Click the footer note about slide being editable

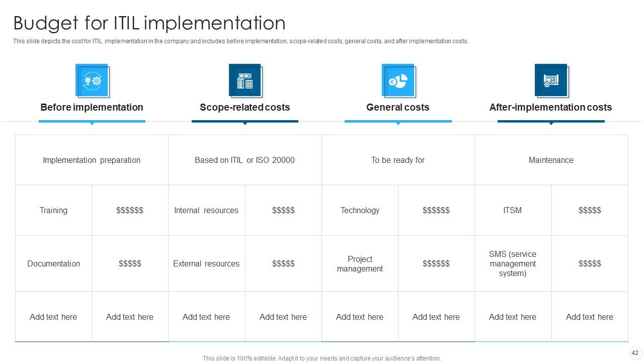[322, 358]
